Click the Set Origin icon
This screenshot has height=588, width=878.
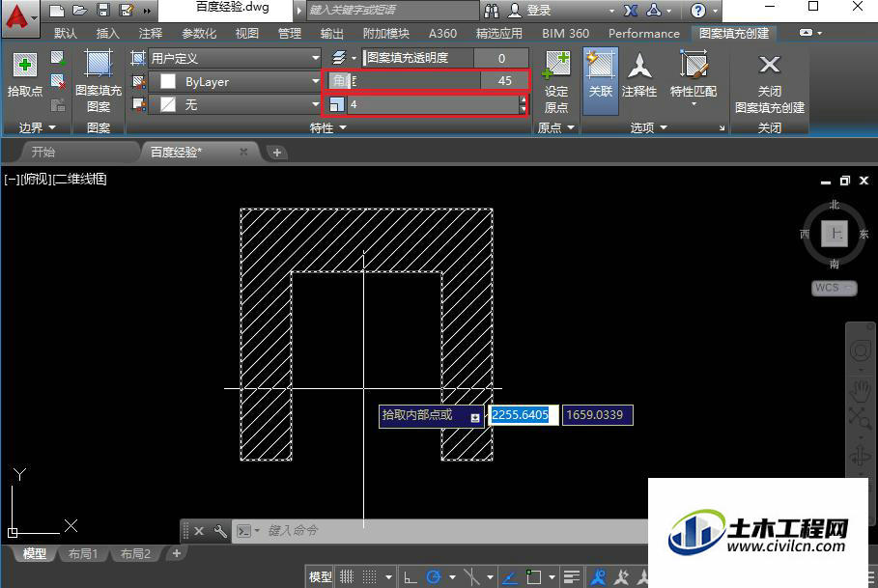556,82
